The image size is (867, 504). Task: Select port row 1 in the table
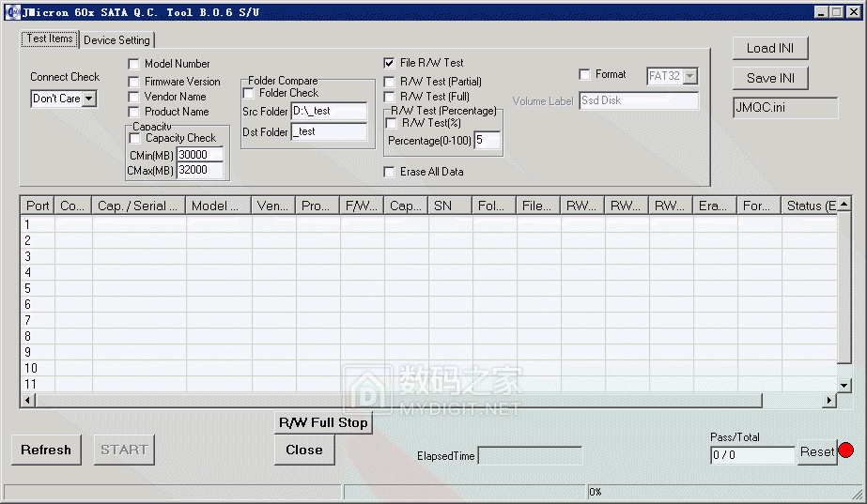(428, 224)
